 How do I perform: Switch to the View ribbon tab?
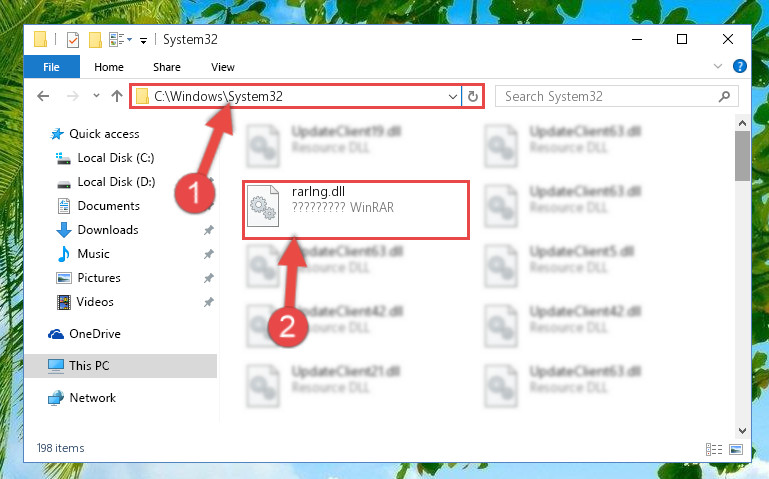click(223, 67)
